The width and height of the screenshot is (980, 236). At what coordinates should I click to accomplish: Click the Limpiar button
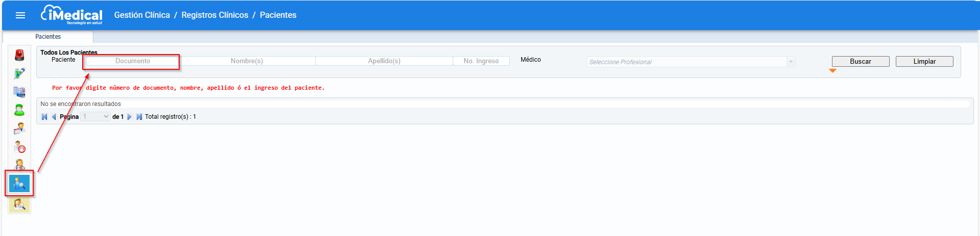[924, 61]
